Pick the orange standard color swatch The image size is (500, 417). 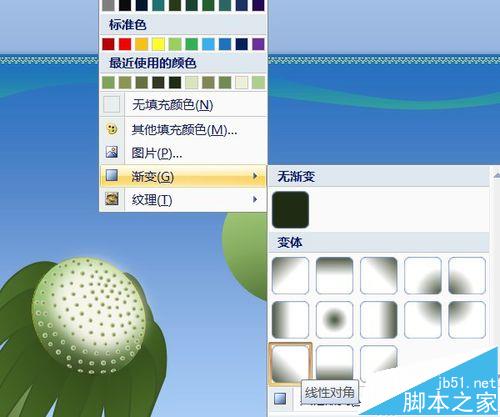142,44
